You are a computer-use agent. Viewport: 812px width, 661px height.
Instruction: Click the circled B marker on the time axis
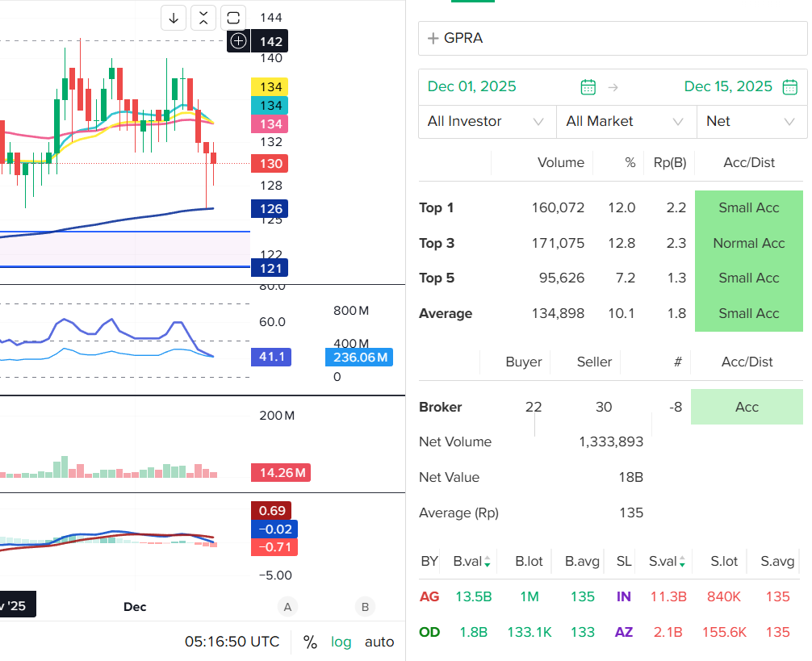coord(365,607)
